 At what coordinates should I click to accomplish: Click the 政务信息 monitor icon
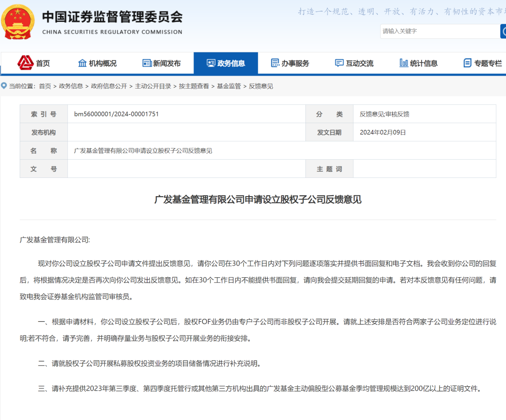pyautogui.click(x=211, y=63)
